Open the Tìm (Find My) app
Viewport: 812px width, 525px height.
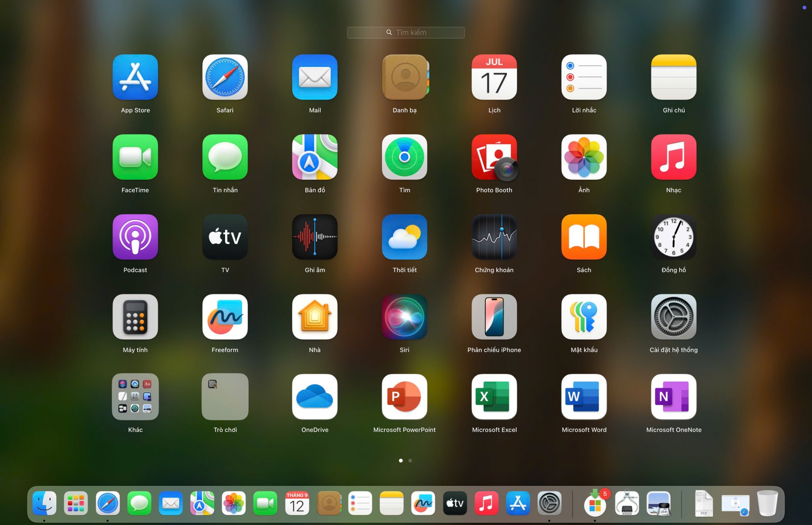coord(404,157)
